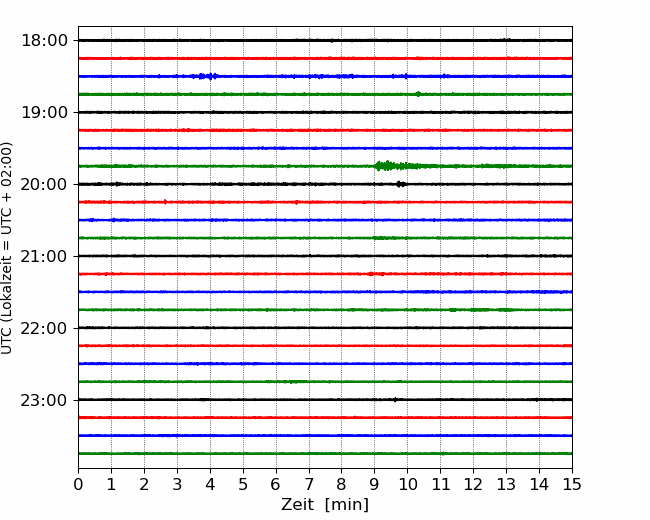Click the x-axis tick label 0
The image size is (650, 520).
78,485
